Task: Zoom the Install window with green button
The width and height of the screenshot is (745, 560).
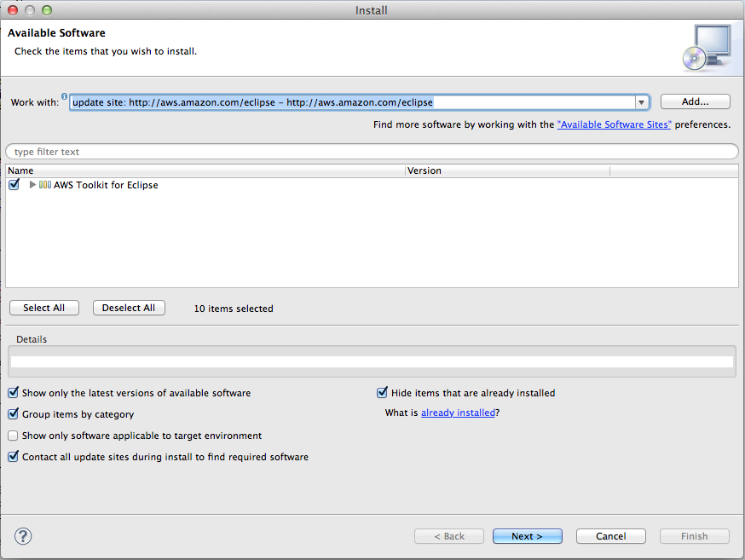Action: coord(47,10)
